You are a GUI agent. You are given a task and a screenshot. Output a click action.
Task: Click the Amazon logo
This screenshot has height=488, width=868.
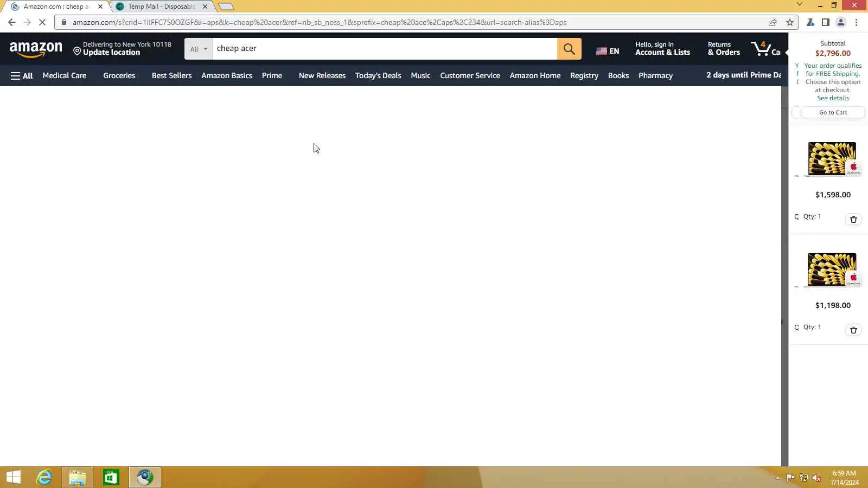(36, 49)
